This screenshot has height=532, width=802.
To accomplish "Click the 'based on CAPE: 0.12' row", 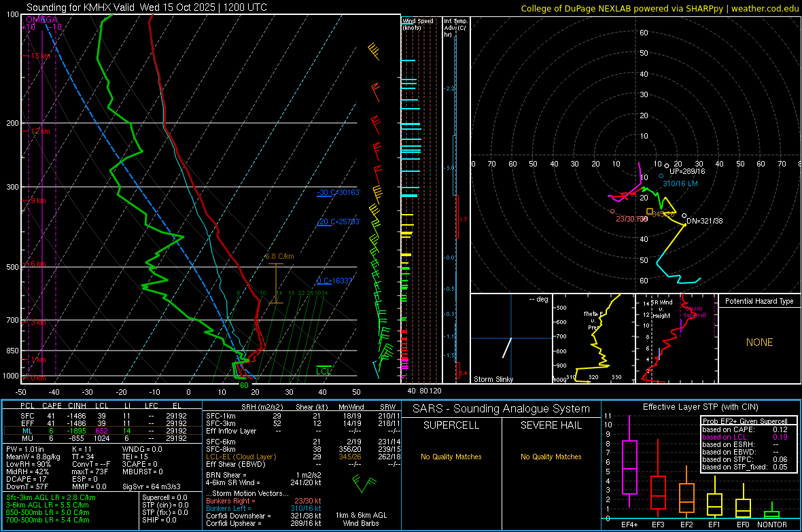I will pyautogui.click(x=745, y=429).
